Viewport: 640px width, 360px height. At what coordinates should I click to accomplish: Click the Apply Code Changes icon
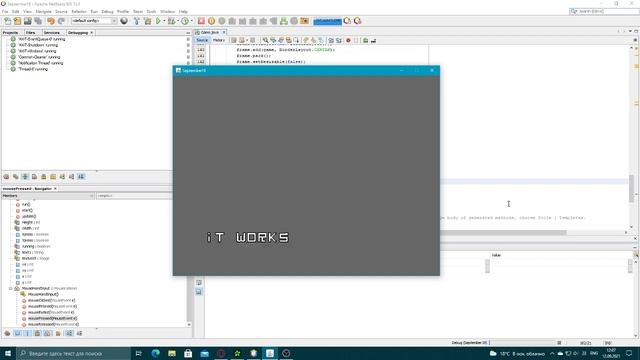click(x=284, y=21)
